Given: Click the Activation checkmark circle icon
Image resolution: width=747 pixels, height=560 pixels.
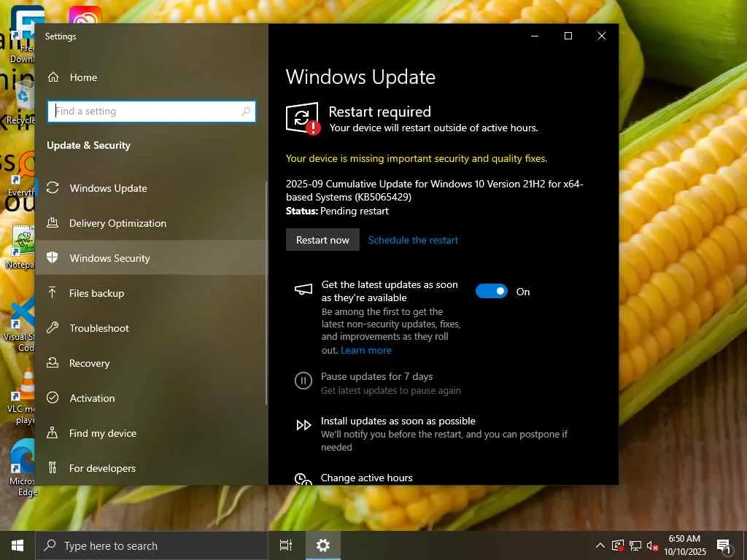Looking at the screenshot, I should pyautogui.click(x=53, y=397).
